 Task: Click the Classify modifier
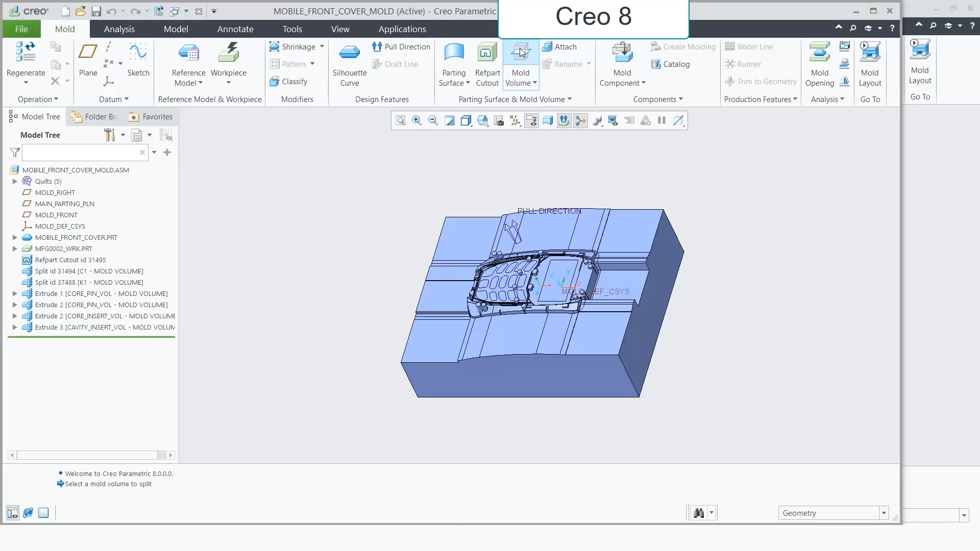(x=288, y=81)
